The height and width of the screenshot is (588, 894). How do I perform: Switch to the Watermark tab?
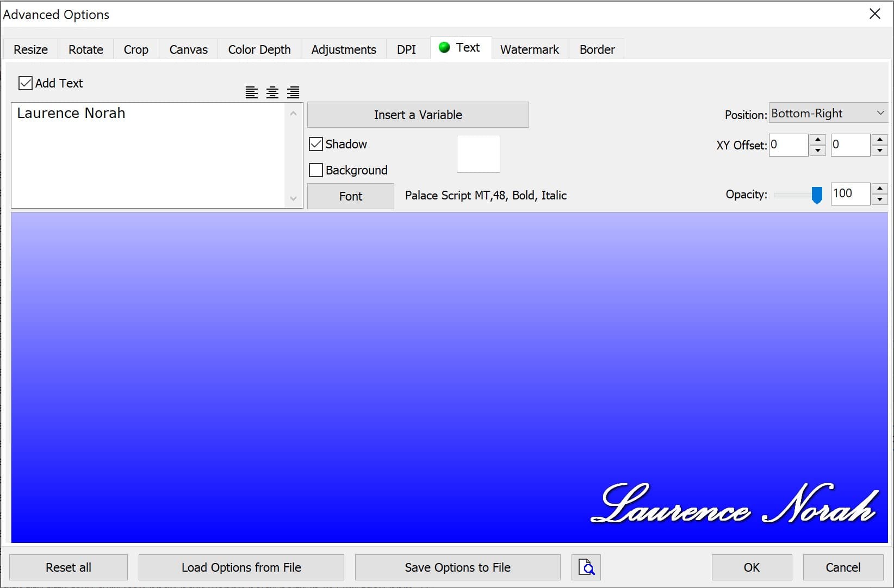tap(529, 49)
